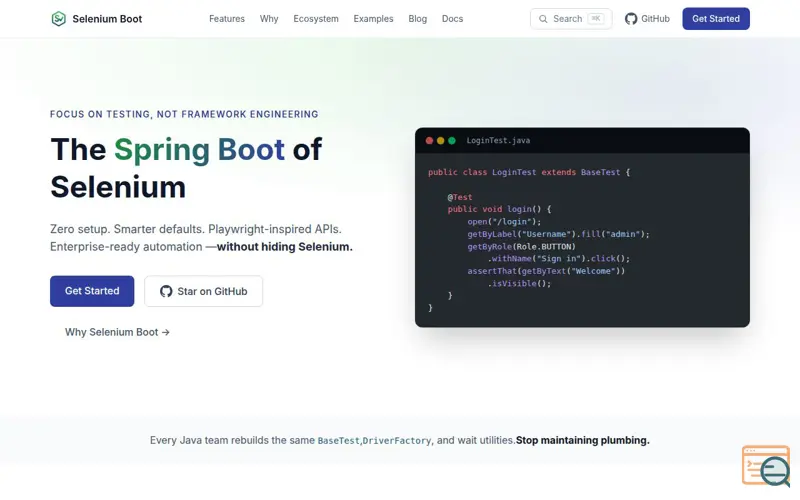The height and width of the screenshot is (500, 800).
Task: Click the getByLabel("Username") code line
Action: pos(559,234)
